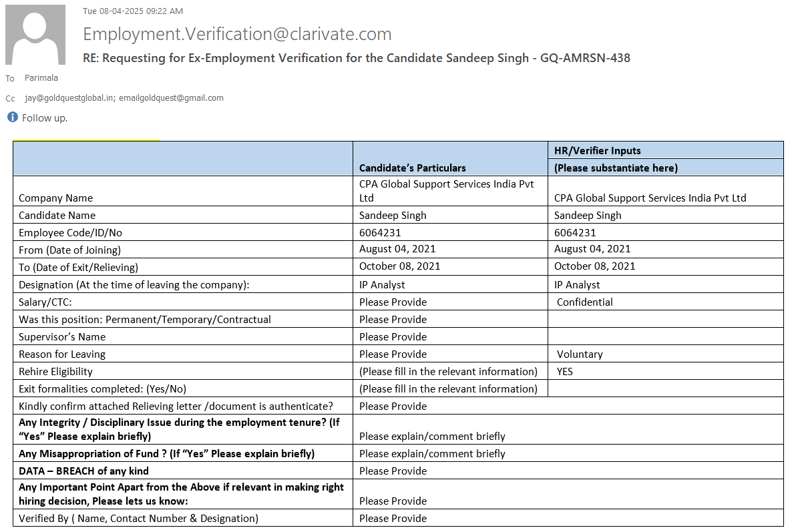Click October 08, 2021 in the Candidate's Particulars column
Viewport: 790px width, 532px height.
point(399,266)
